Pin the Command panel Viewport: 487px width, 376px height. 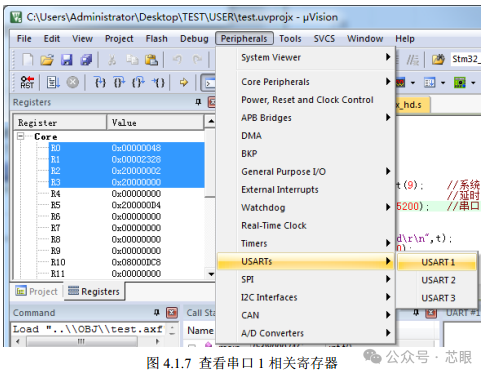(x=156, y=313)
